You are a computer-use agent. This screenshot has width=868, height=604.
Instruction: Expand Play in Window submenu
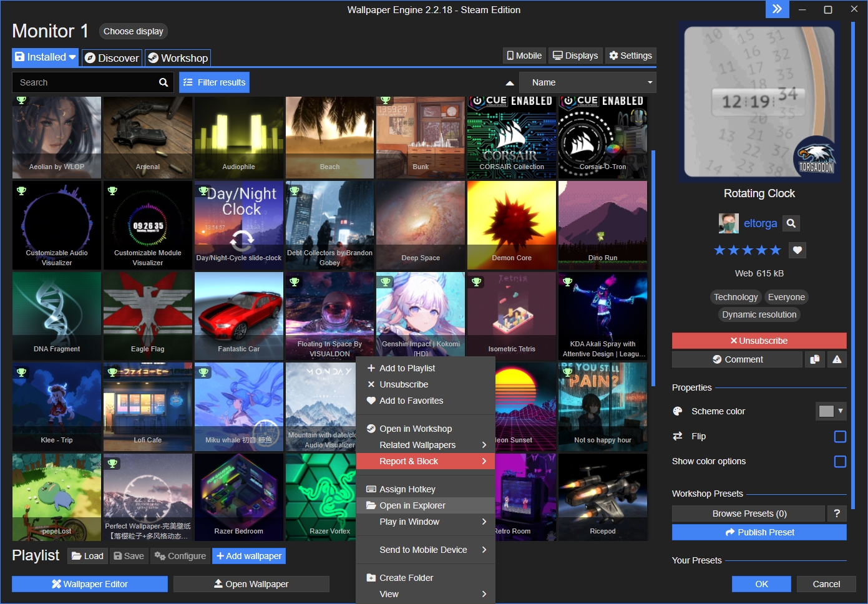click(426, 522)
